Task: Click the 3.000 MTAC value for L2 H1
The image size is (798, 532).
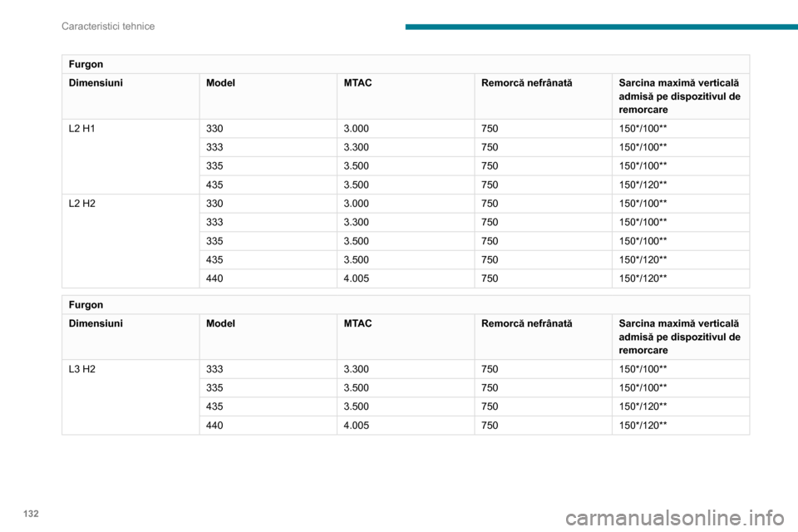Action: 357,129
